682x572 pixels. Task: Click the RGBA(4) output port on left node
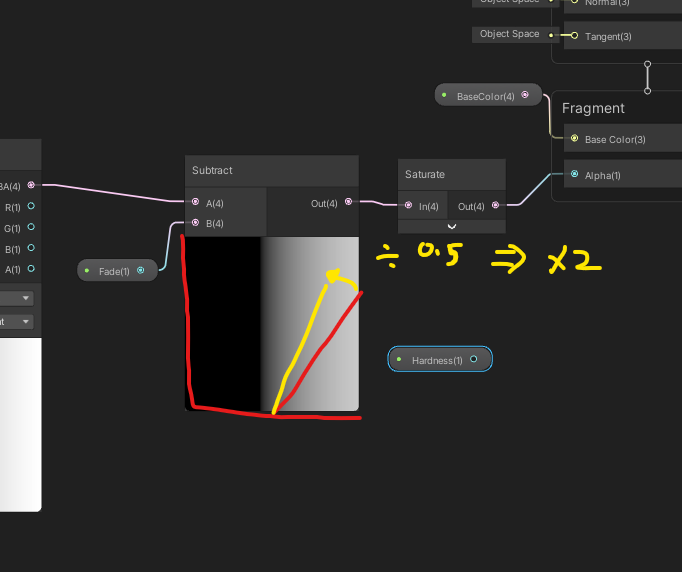click(31, 185)
